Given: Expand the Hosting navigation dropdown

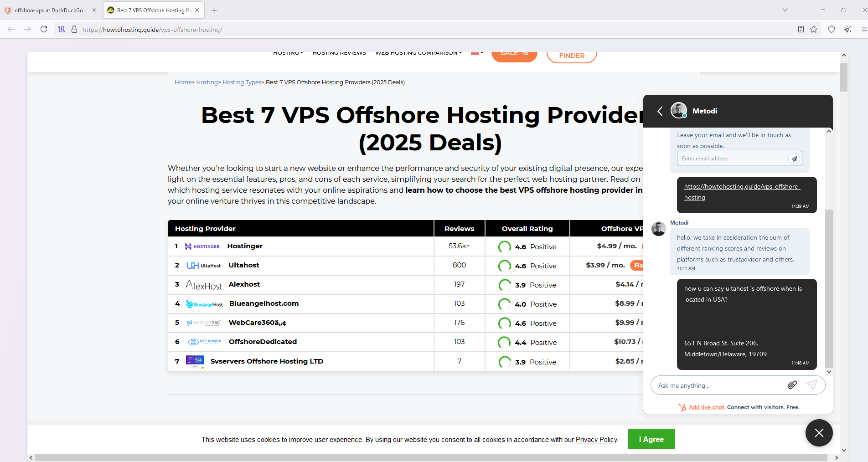Looking at the screenshot, I should pos(288,53).
